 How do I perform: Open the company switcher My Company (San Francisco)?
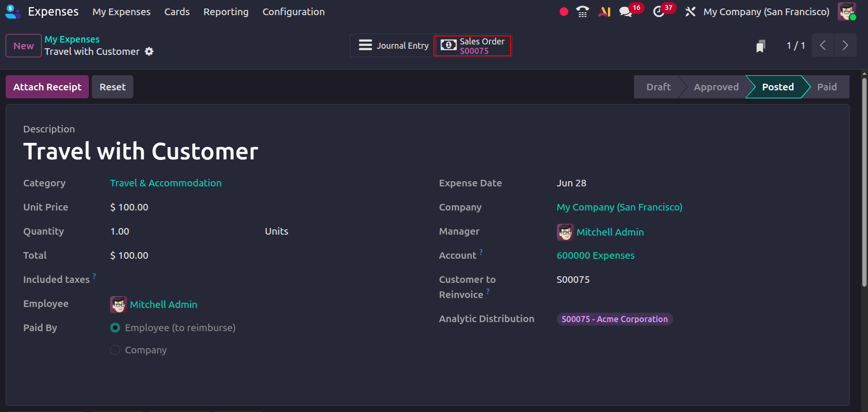pyautogui.click(x=766, y=12)
